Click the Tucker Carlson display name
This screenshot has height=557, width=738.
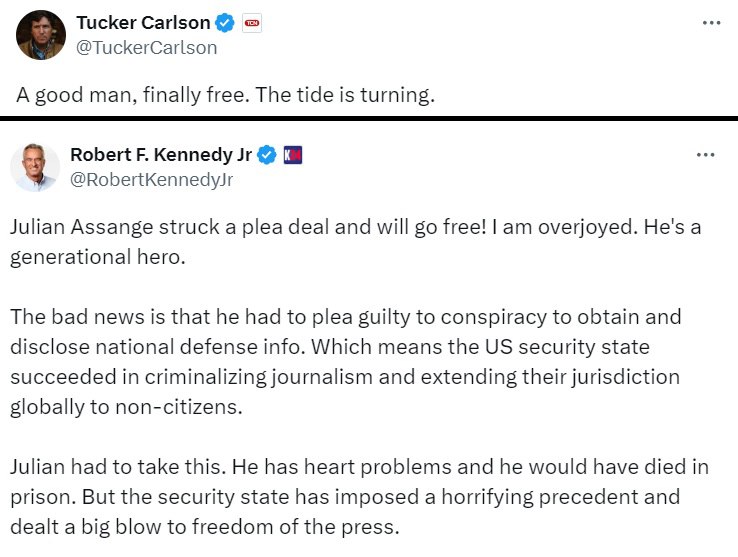[x=143, y=23]
